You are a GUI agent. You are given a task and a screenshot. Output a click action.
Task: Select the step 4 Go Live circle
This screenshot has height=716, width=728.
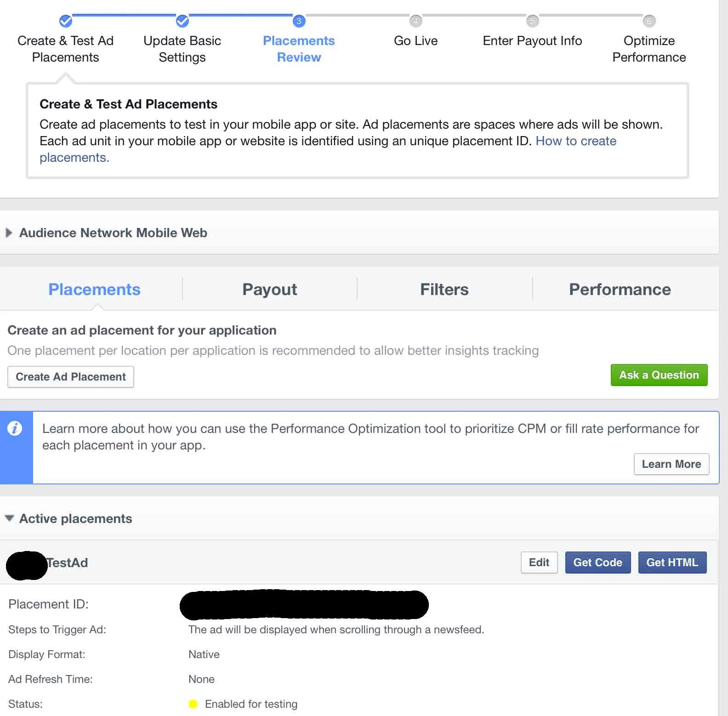pos(415,21)
